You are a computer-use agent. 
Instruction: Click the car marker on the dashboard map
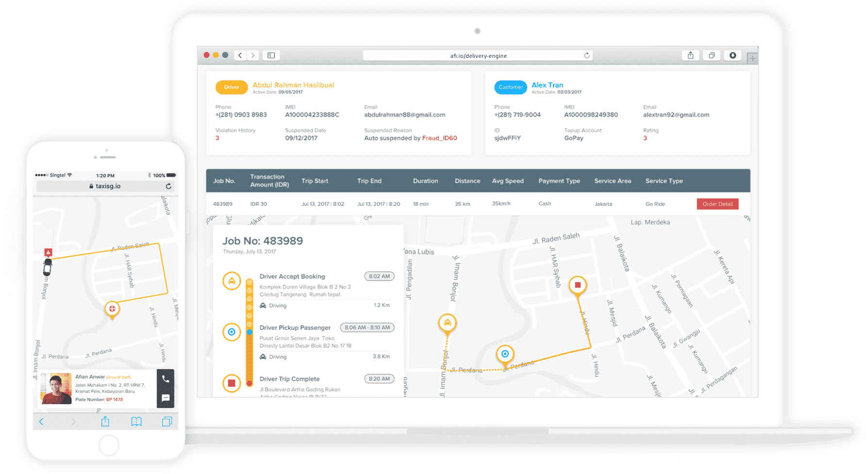[447, 322]
